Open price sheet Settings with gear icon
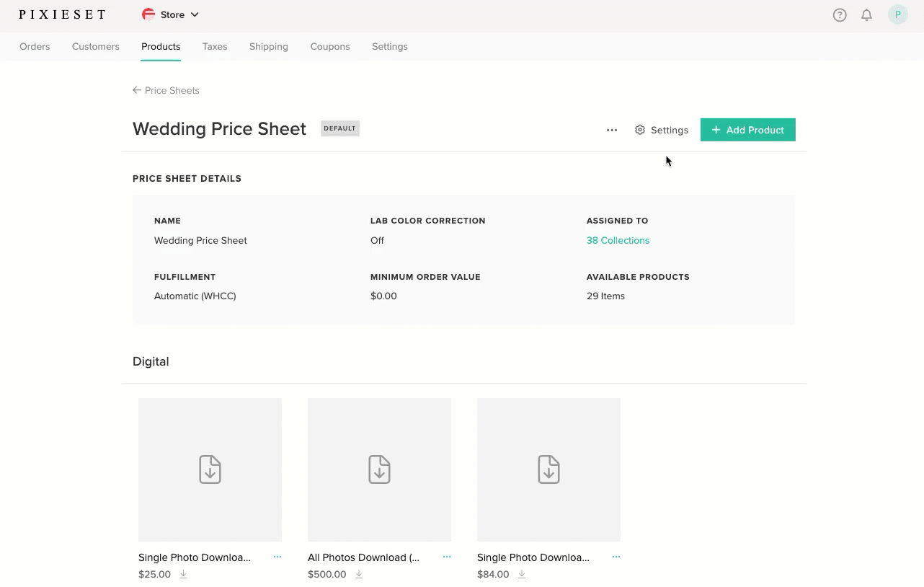The image size is (924, 587). pyautogui.click(x=662, y=130)
